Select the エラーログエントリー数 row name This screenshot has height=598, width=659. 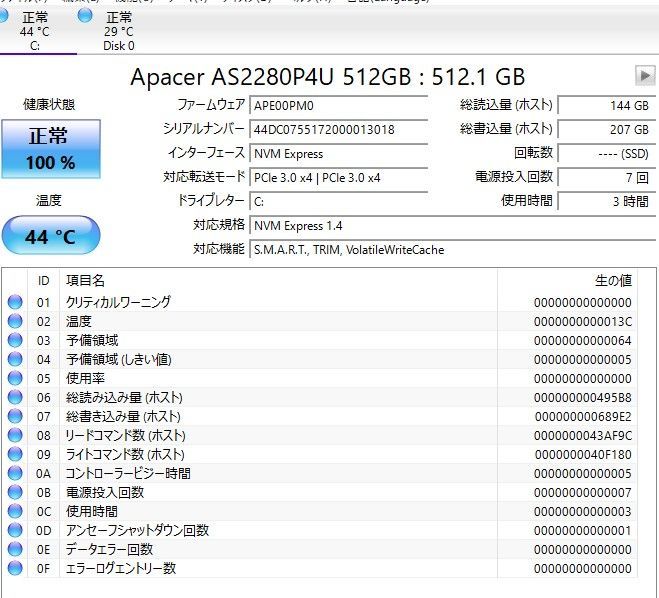(121, 569)
